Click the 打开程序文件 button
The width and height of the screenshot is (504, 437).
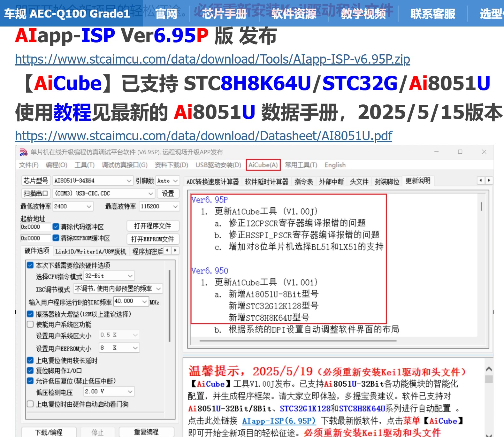coord(152,226)
